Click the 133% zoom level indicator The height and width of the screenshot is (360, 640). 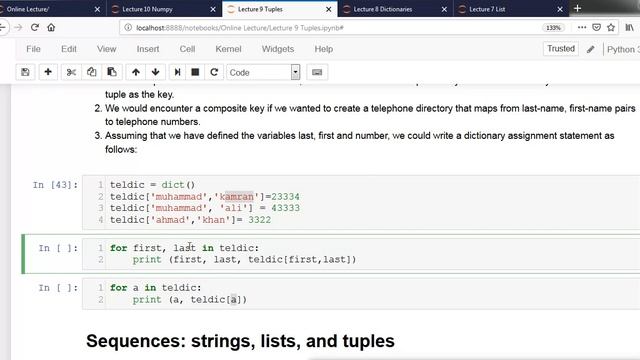coord(553,27)
